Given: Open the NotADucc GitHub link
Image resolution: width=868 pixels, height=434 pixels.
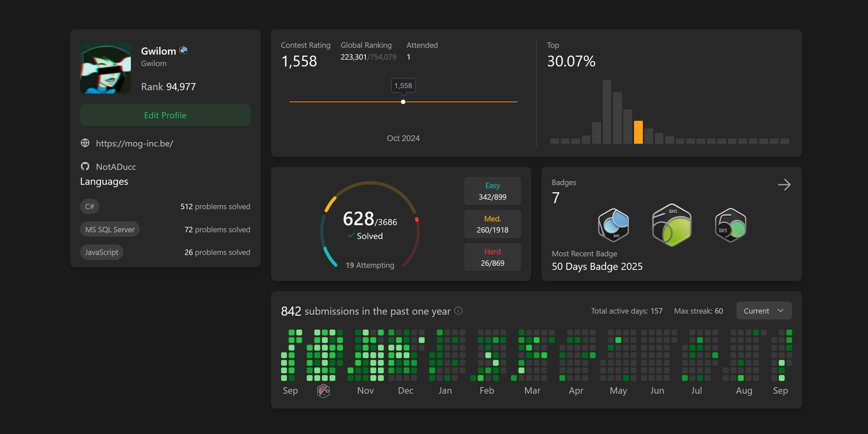Looking at the screenshot, I should pos(116,167).
